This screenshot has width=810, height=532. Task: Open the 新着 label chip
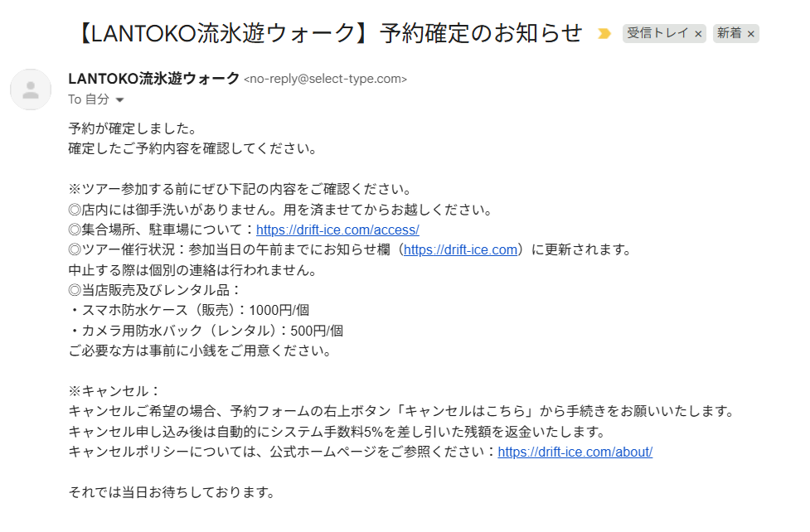click(730, 34)
